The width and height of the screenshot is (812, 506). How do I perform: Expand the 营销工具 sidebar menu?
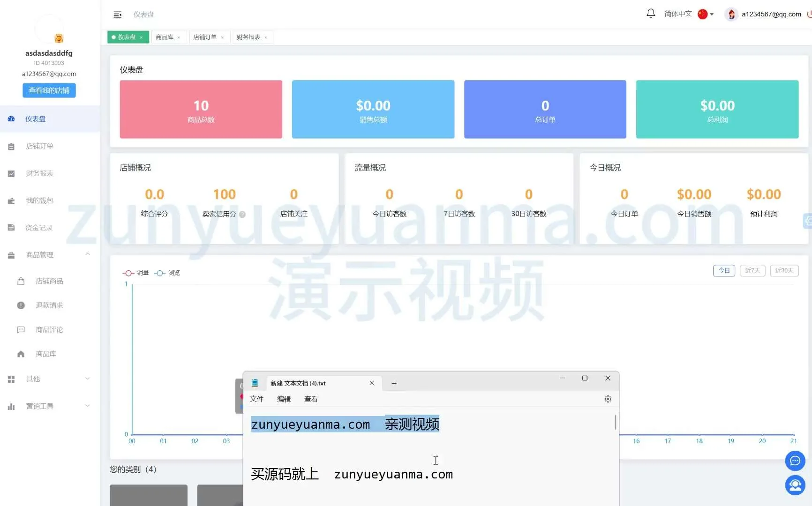point(87,406)
